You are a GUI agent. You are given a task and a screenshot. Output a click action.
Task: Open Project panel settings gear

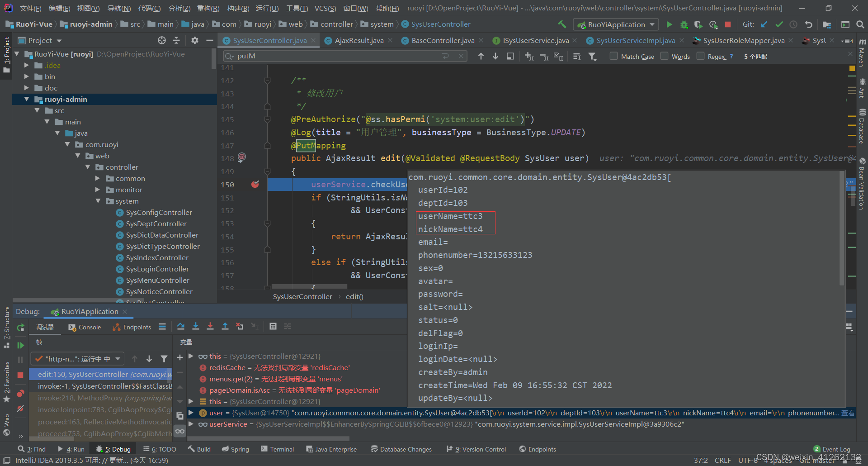coord(195,40)
